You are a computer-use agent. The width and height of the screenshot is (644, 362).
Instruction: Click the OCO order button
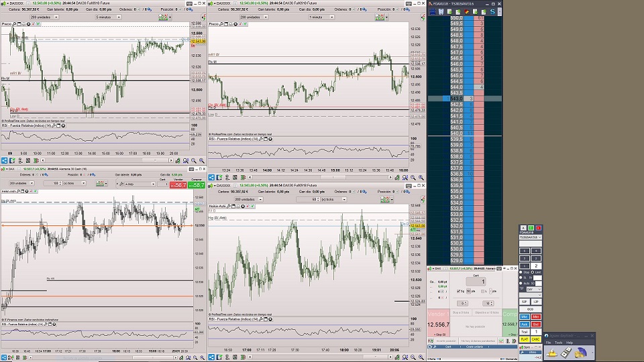(530, 310)
